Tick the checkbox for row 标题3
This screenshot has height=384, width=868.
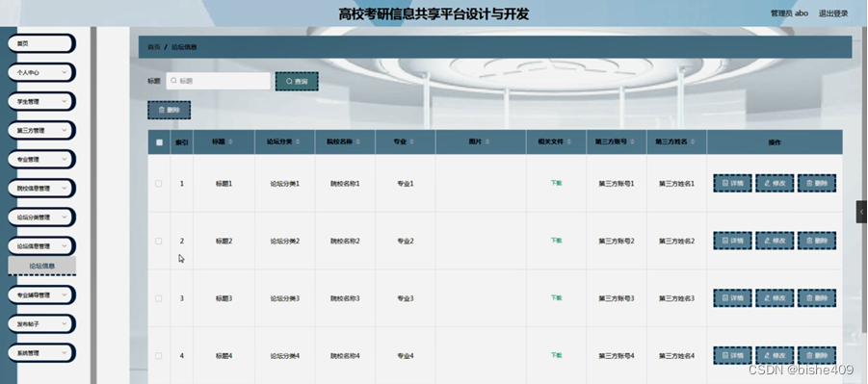(x=159, y=298)
